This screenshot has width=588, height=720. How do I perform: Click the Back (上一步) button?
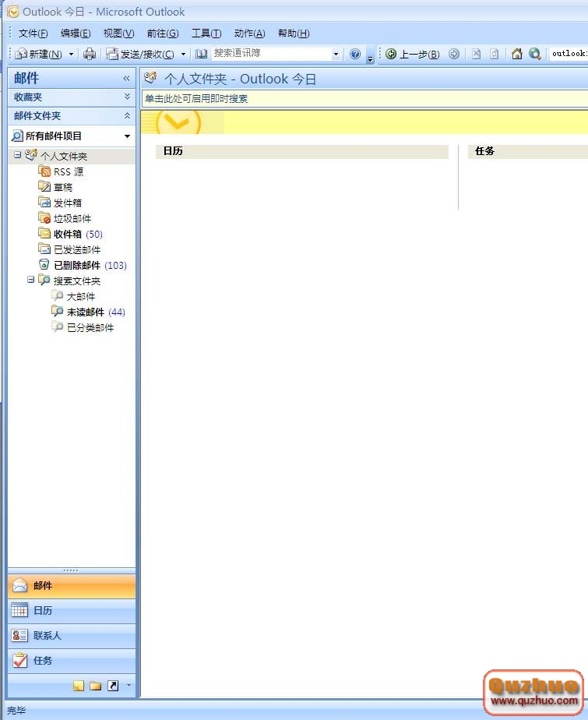412,55
